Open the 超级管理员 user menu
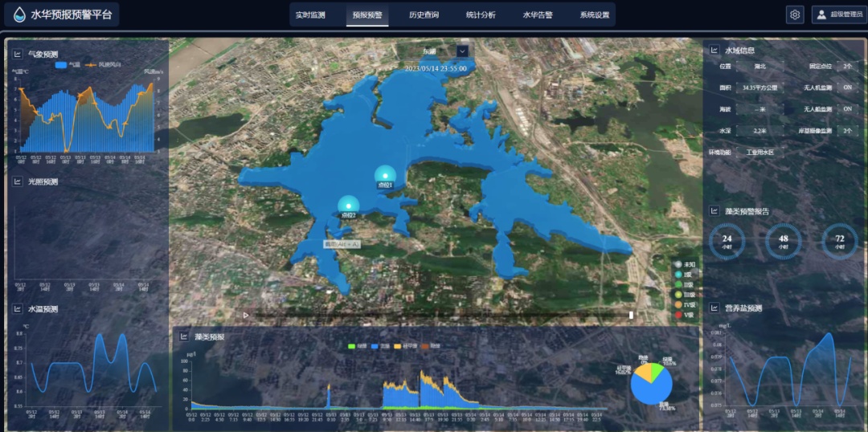This screenshot has height=432, width=868. tap(838, 14)
